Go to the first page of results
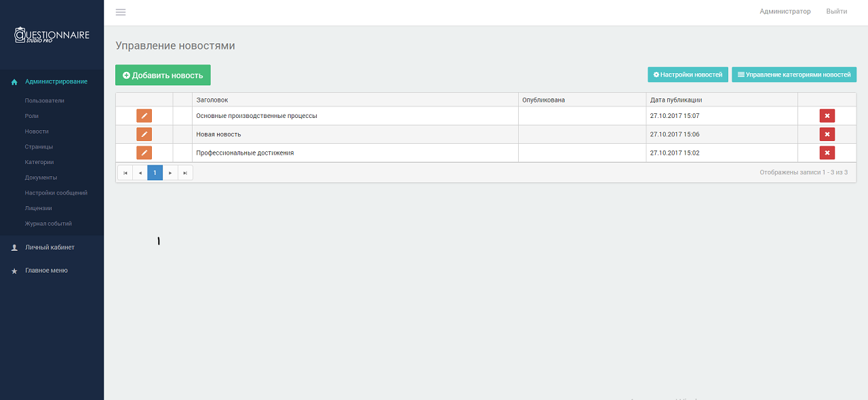The height and width of the screenshot is (400, 868). pos(125,173)
